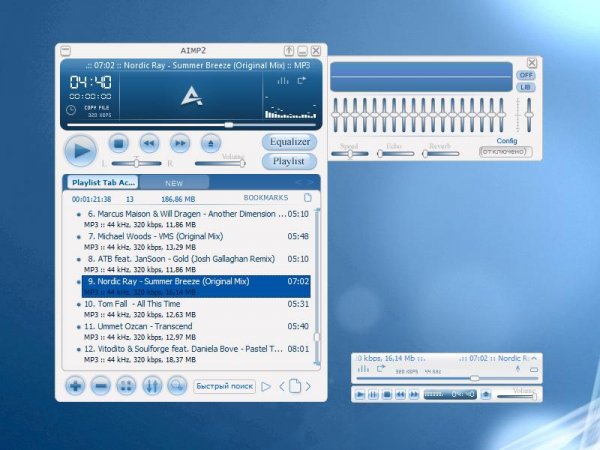This screenshot has width=600, height=450.
Task: Click the main Volume slider knob
Action: tap(242, 163)
